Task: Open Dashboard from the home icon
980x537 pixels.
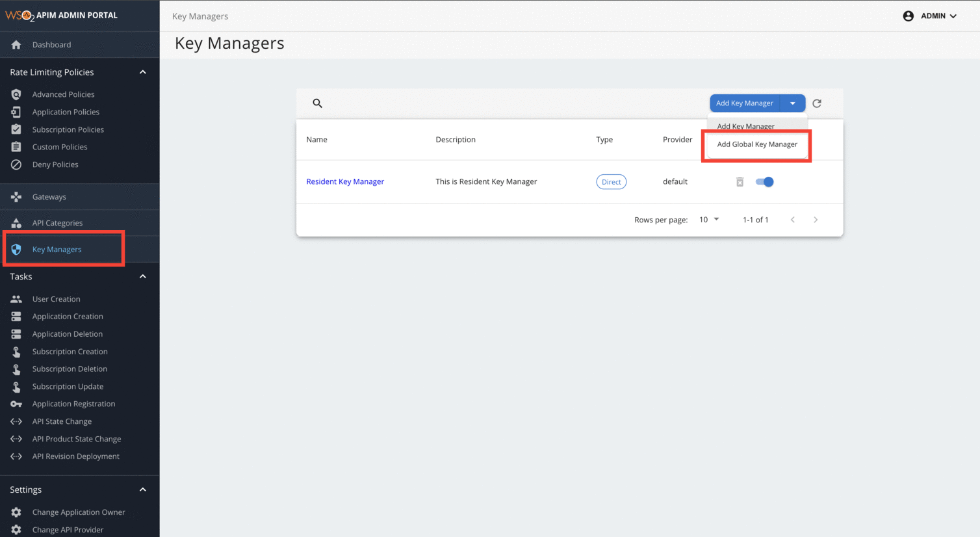Action: point(16,45)
